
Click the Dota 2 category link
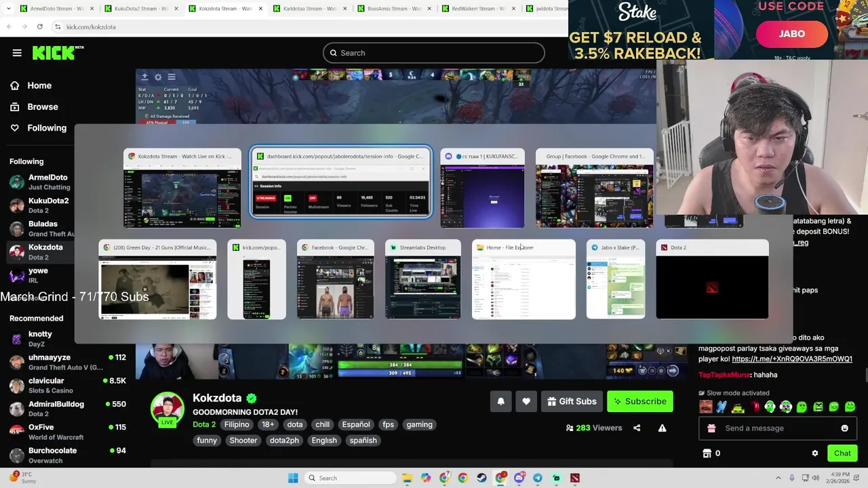[204, 424]
